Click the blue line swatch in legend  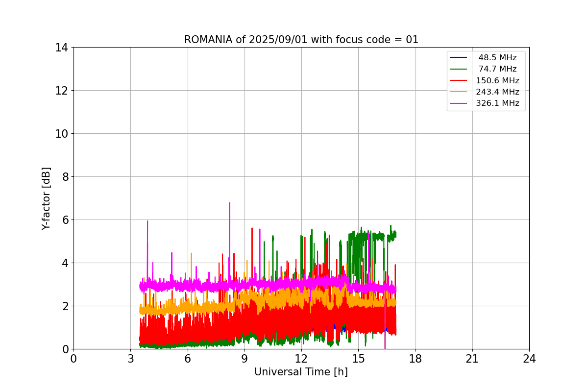point(459,58)
